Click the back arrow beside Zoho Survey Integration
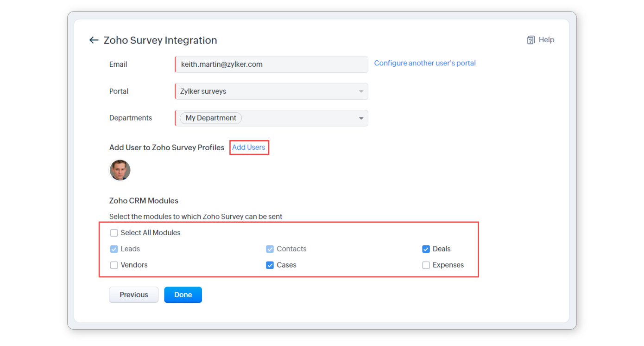Viewport: 644px width, 346px height. tap(94, 40)
